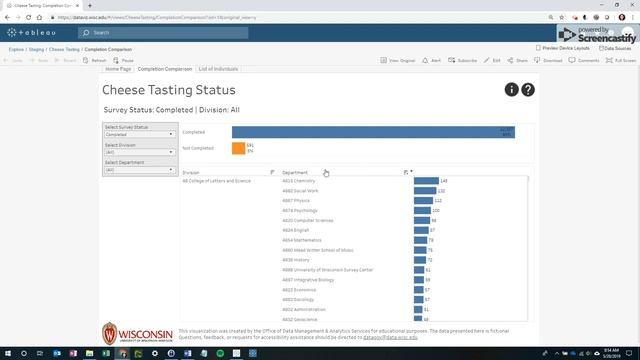Image resolution: width=640 pixels, height=360 pixels.
Task: Click the data email link in footer
Action: click(x=390, y=338)
